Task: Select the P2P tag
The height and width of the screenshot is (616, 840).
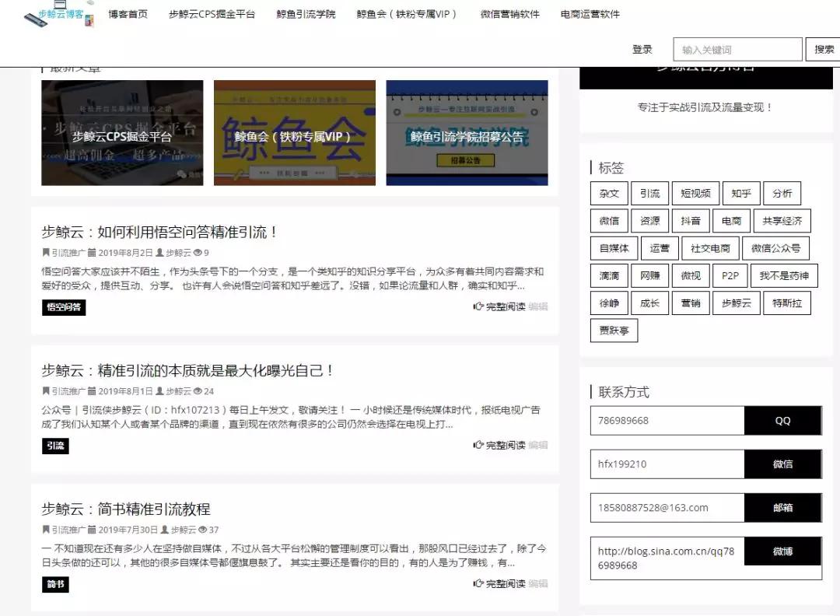Action: coord(730,275)
